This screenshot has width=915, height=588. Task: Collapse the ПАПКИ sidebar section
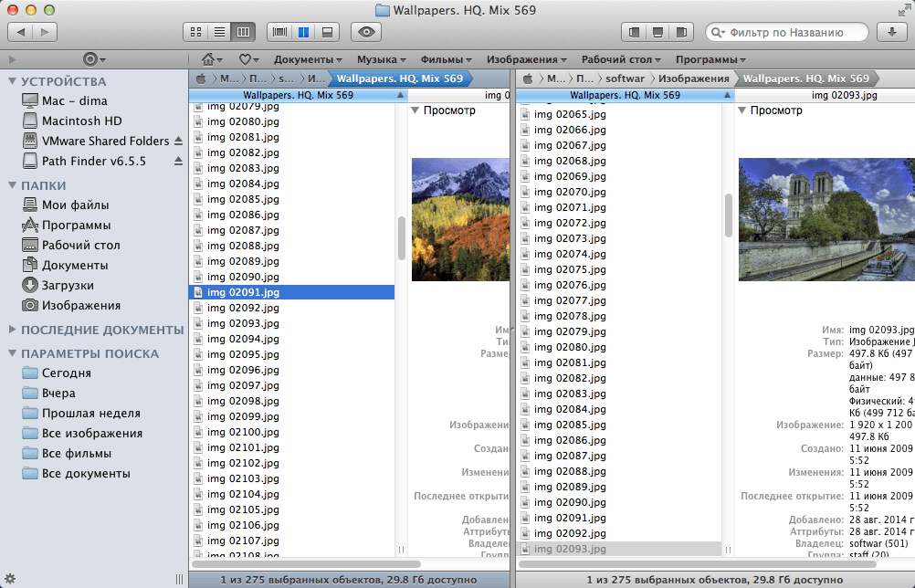[x=12, y=185]
